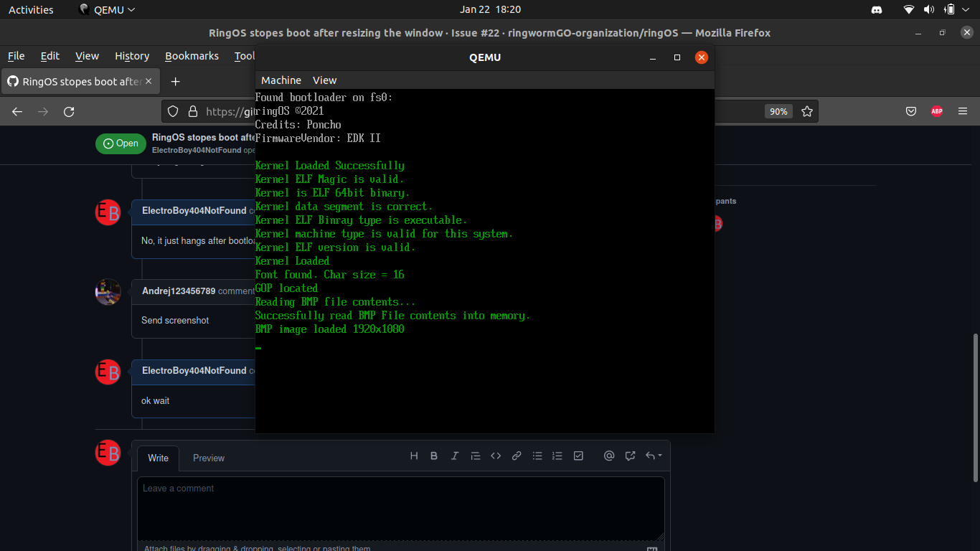Open Wi-Fi network indicator in top bar
The image size is (980, 551).
(x=909, y=9)
